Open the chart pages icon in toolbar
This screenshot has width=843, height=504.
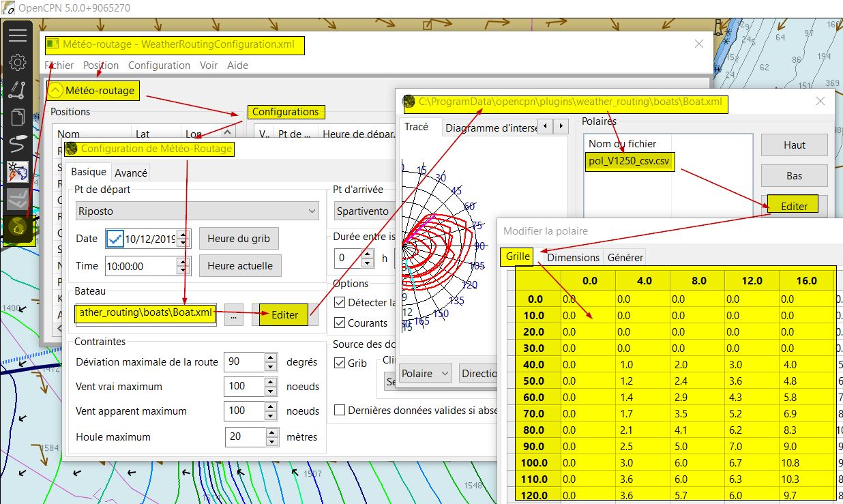[18, 117]
